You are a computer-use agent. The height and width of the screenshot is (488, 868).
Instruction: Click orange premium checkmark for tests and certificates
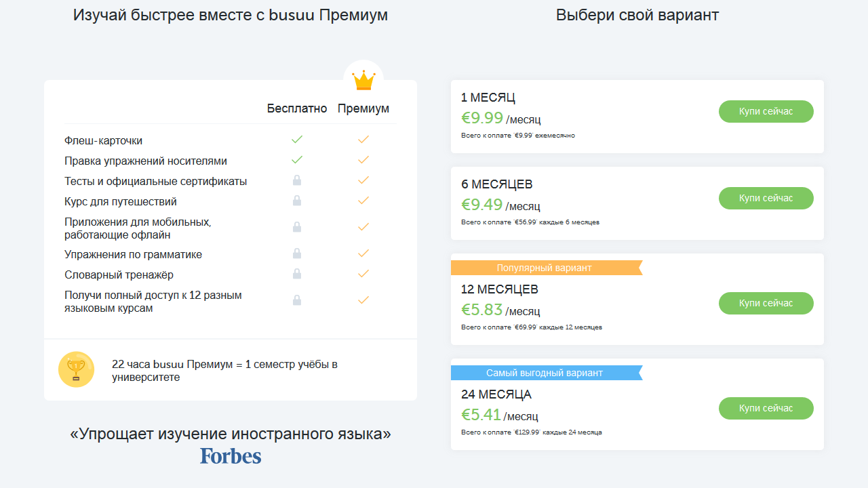(x=363, y=180)
